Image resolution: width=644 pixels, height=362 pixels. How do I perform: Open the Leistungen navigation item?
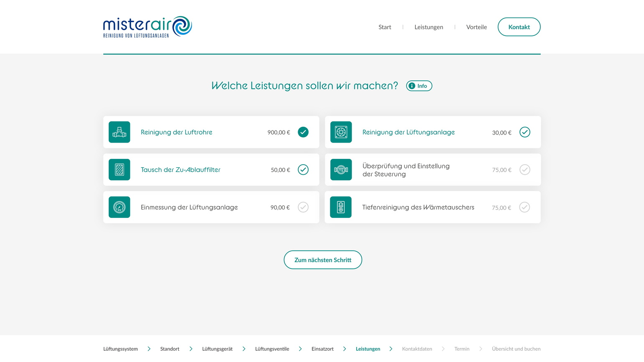click(x=429, y=27)
